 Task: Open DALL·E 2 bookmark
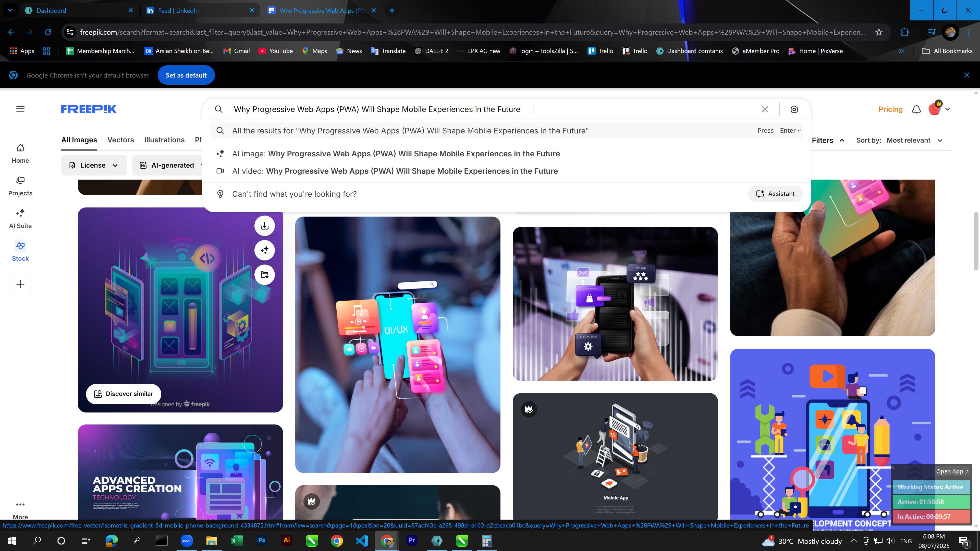coord(431,51)
